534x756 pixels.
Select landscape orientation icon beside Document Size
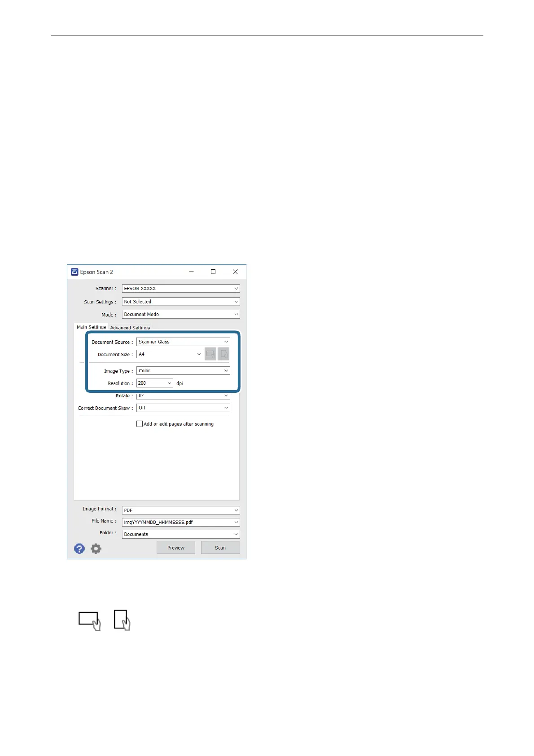coord(210,354)
